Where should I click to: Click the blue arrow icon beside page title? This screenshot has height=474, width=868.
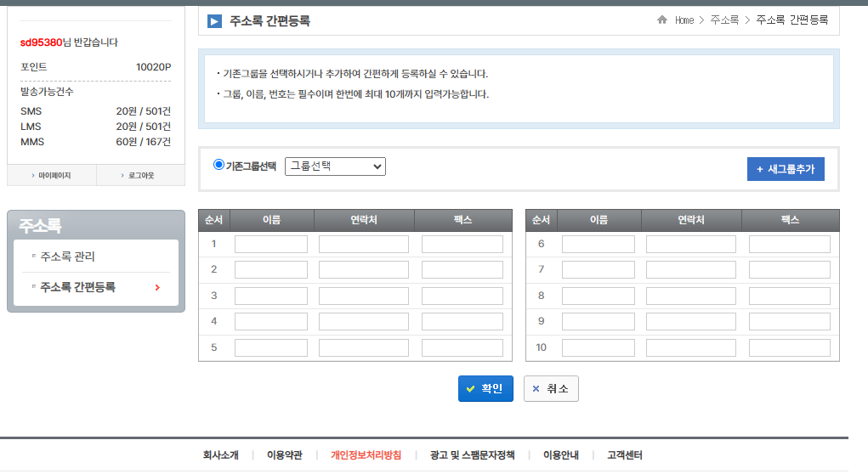point(214,21)
